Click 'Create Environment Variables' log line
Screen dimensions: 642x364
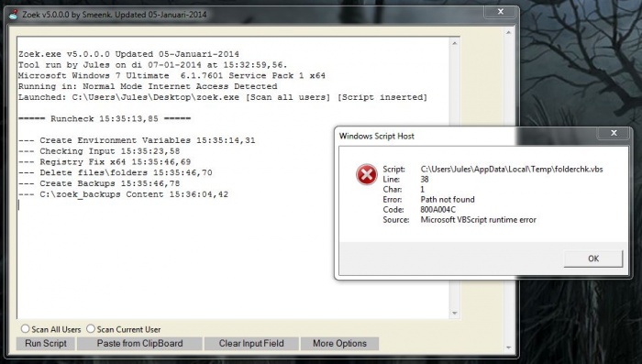click(x=137, y=140)
